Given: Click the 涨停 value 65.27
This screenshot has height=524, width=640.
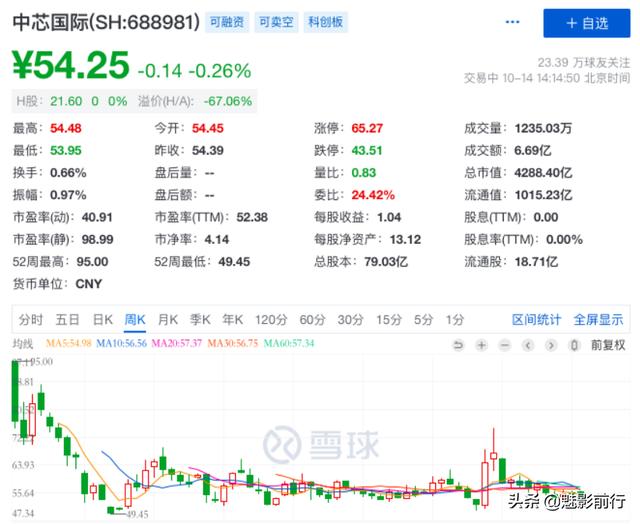Looking at the screenshot, I should point(367,129).
